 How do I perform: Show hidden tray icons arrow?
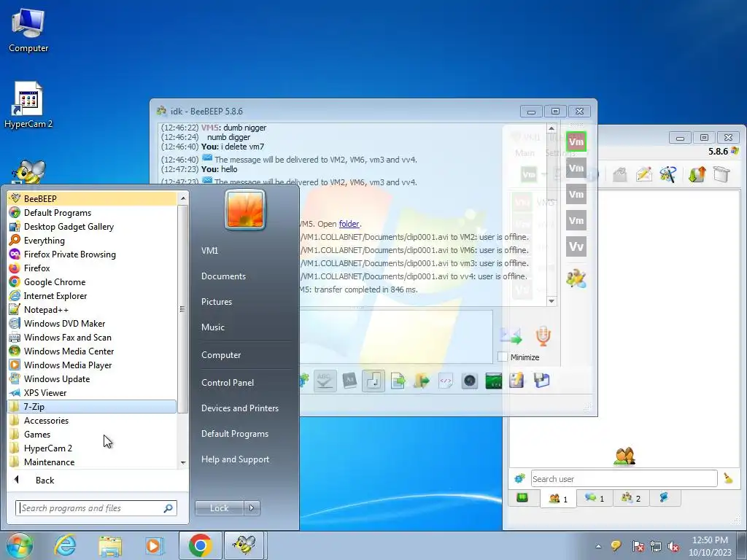(x=598, y=546)
